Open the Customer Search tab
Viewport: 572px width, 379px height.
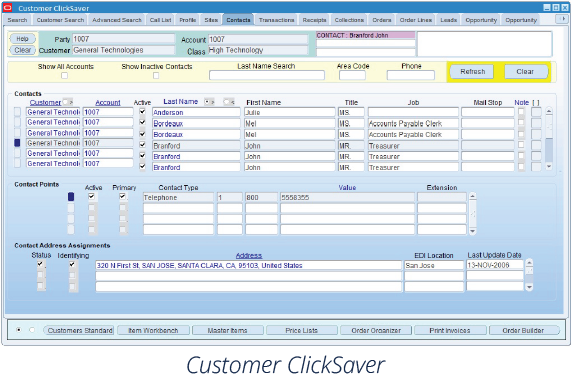click(x=60, y=20)
